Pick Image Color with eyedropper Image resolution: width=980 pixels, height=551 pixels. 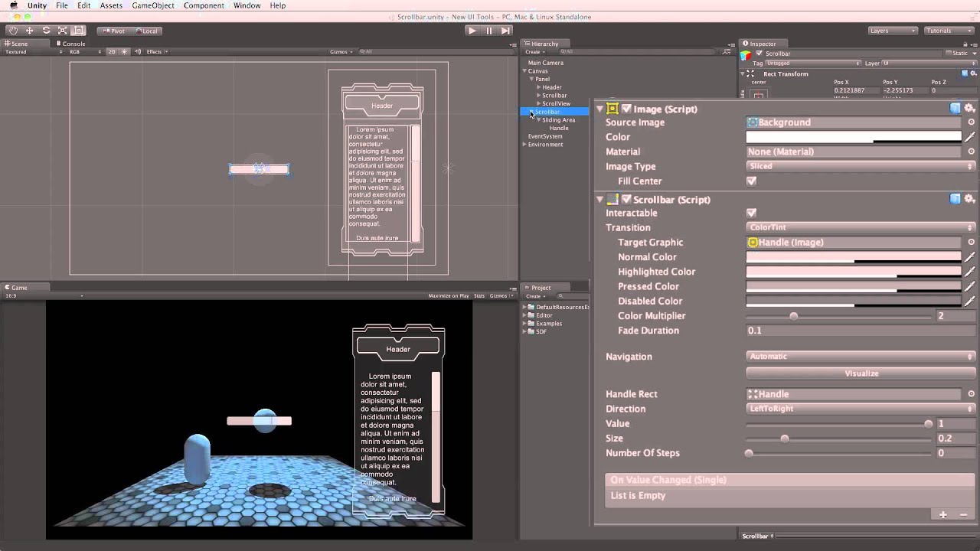[x=970, y=137]
